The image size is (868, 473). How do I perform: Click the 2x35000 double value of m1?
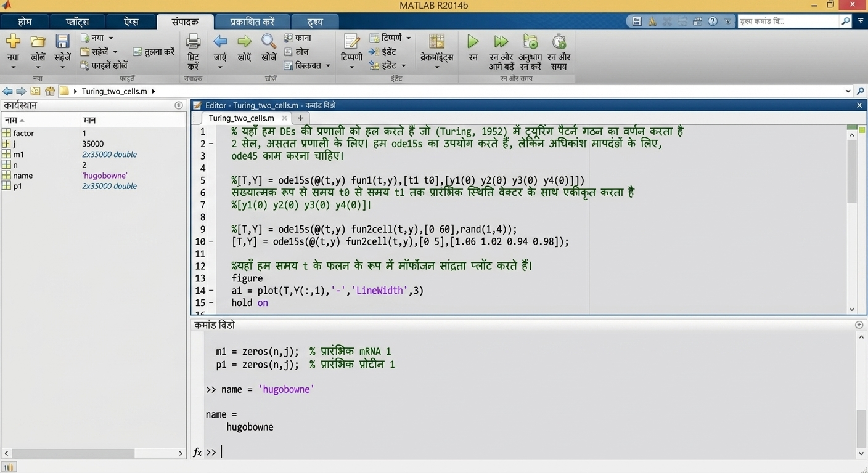pyautogui.click(x=109, y=154)
